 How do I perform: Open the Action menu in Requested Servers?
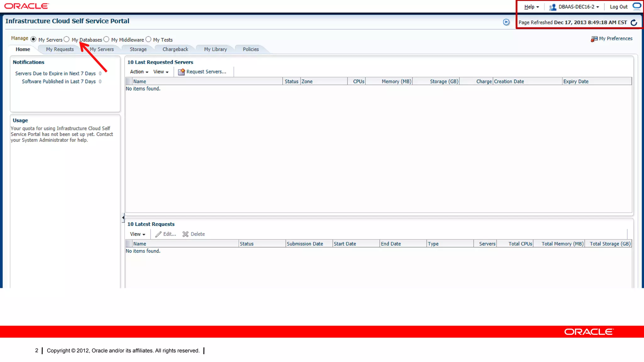tap(139, 72)
